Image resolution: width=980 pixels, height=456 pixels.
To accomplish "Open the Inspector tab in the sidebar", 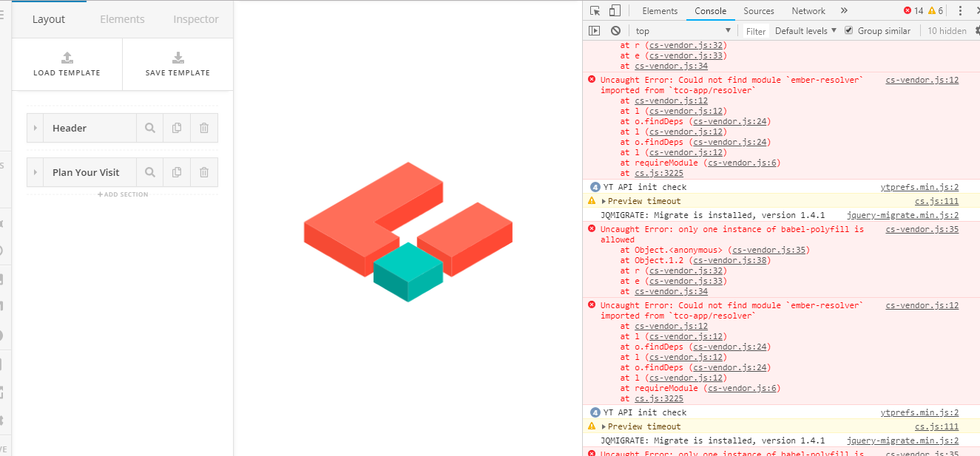I will pos(196,19).
